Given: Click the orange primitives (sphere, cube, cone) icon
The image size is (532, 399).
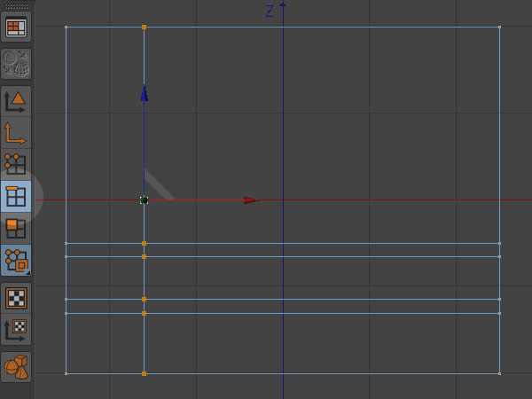Looking at the screenshot, I should pyautogui.click(x=16, y=367).
